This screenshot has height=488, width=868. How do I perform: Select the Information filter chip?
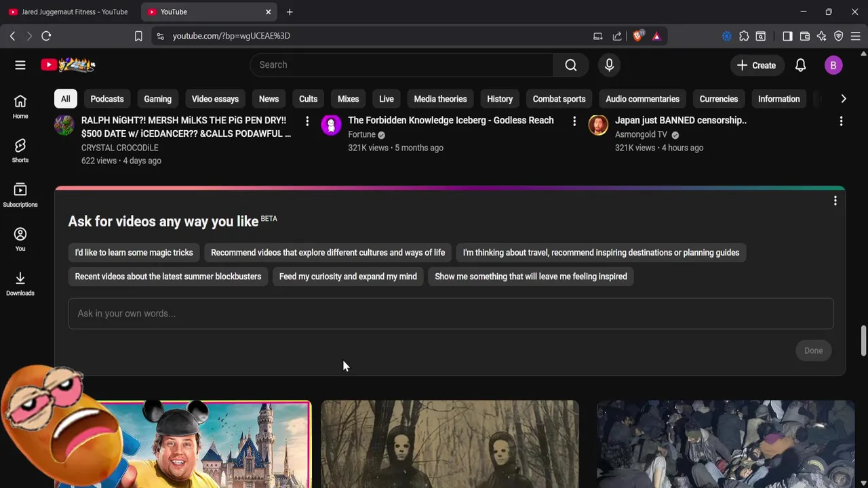pos(778,99)
